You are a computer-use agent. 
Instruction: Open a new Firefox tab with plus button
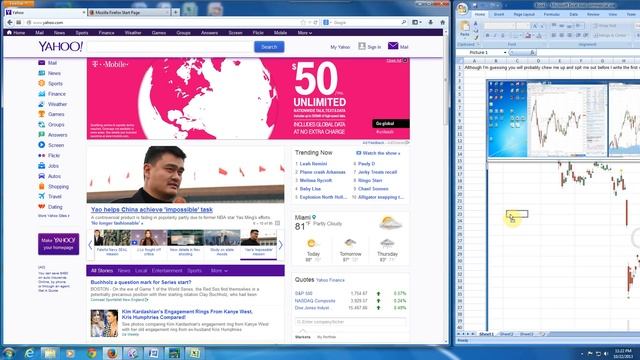pyautogui.click(x=176, y=13)
